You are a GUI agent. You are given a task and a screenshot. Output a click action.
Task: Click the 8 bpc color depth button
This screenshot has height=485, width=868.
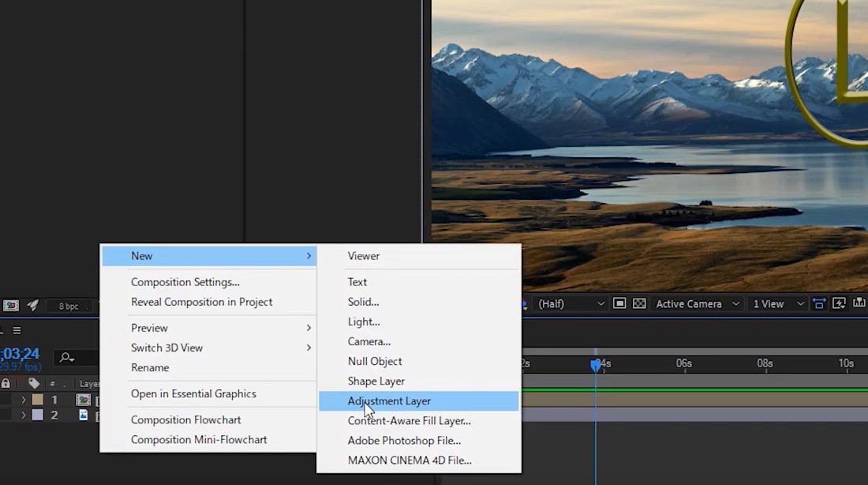tap(68, 306)
